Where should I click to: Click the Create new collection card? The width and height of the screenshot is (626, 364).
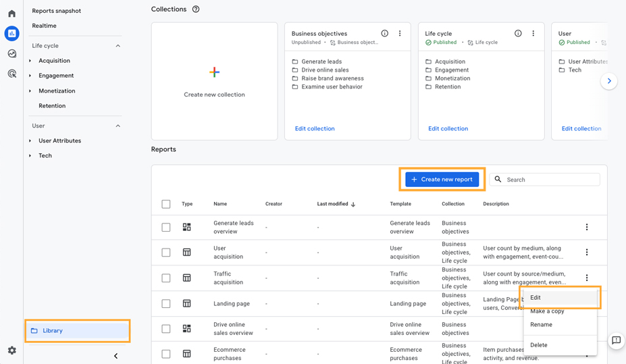pyautogui.click(x=214, y=81)
